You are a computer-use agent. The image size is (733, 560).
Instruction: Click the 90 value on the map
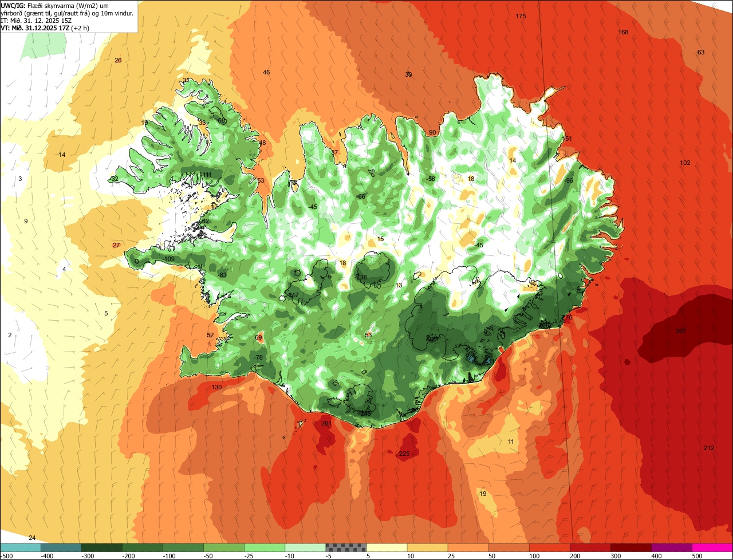432,132
